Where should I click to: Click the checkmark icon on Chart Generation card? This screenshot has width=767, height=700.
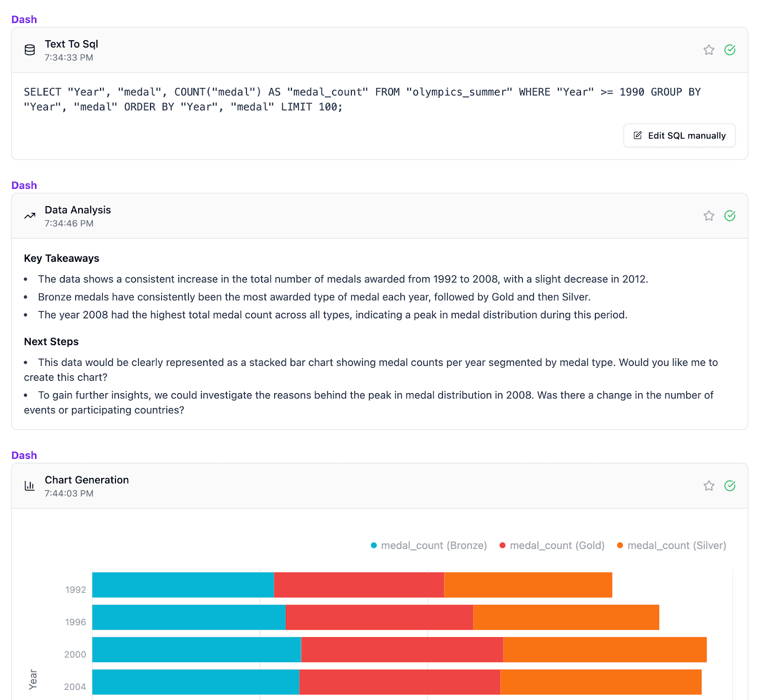[730, 485]
